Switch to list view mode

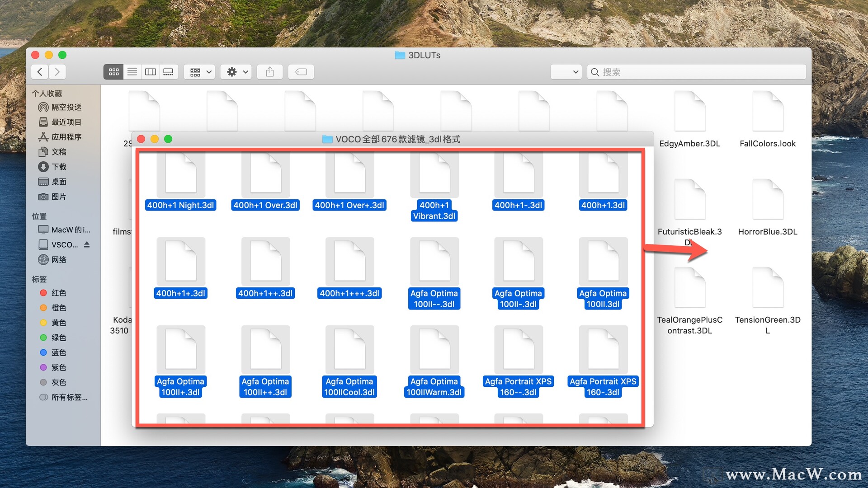click(x=132, y=72)
